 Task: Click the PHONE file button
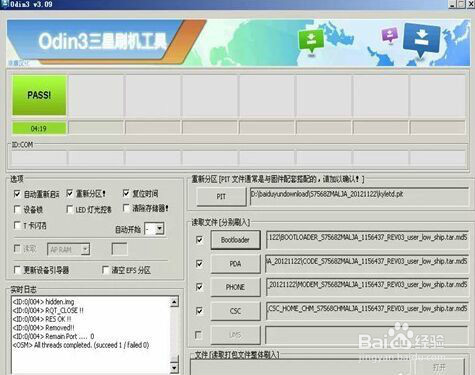(235, 287)
